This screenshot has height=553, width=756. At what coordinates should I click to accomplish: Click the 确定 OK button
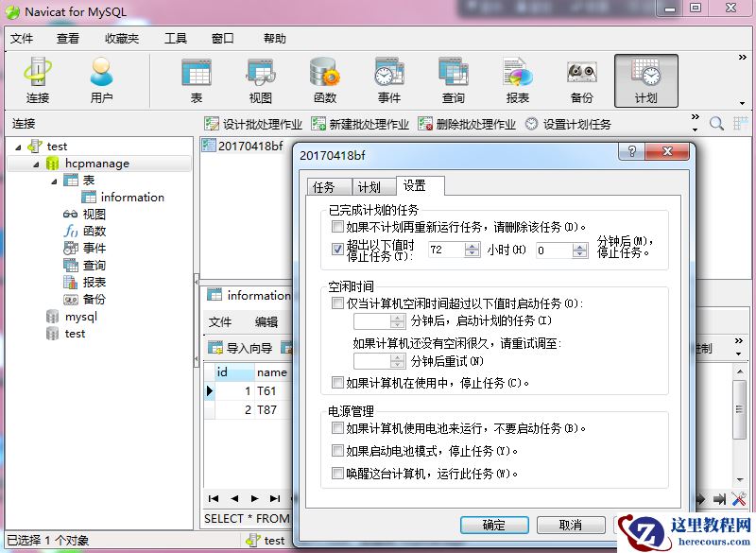tap(494, 525)
